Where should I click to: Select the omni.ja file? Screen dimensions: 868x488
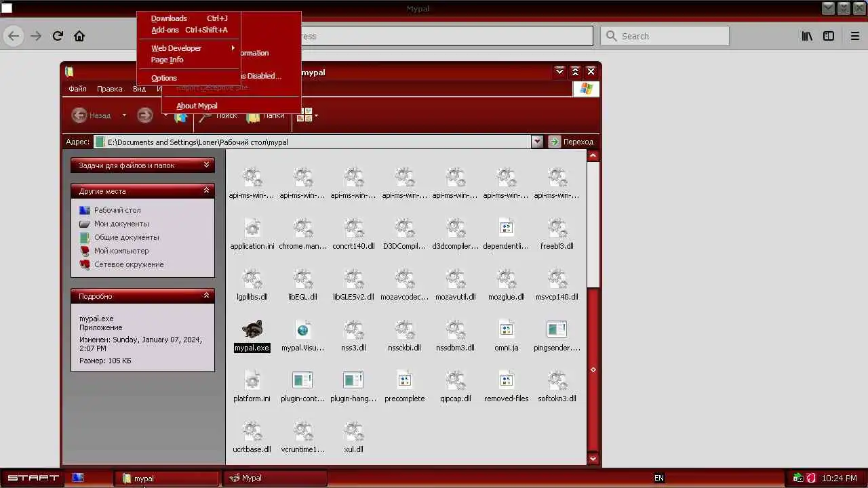(x=506, y=336)
